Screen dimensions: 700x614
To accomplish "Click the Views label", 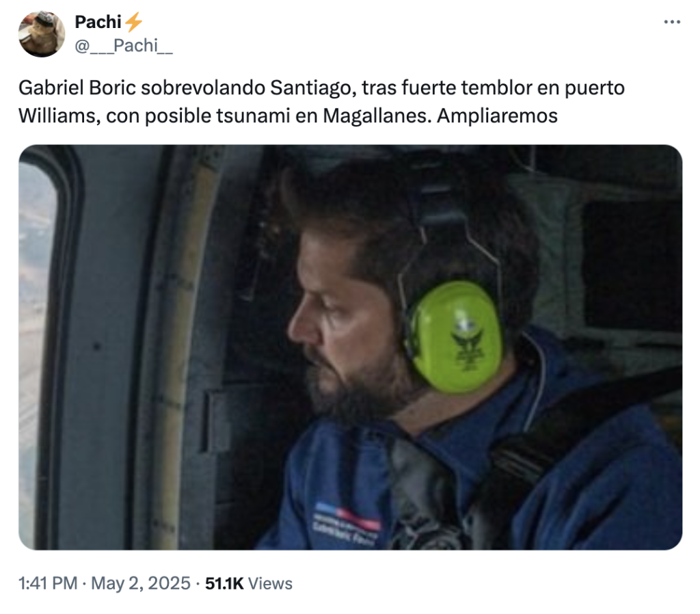I will coord(270,583).
